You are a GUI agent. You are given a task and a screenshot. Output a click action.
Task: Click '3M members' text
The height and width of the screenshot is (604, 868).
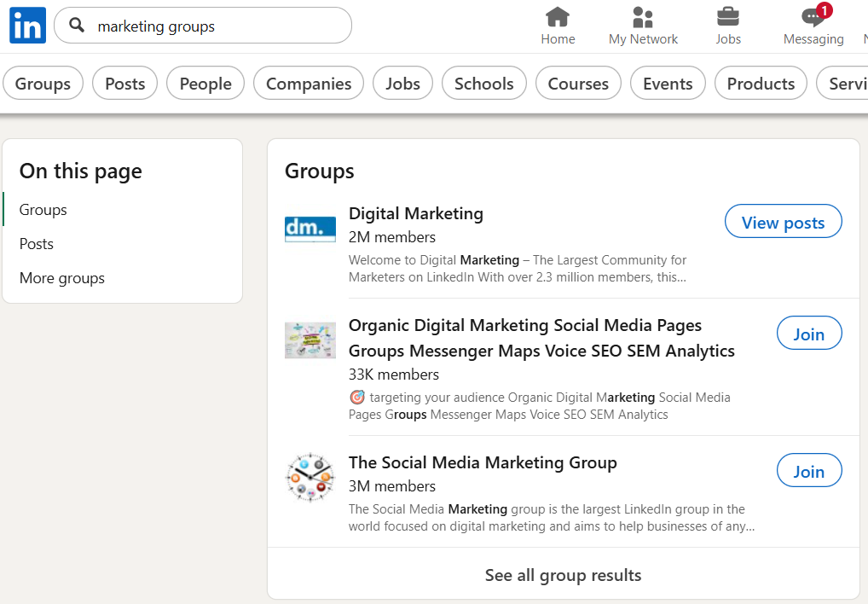(392, 486)
